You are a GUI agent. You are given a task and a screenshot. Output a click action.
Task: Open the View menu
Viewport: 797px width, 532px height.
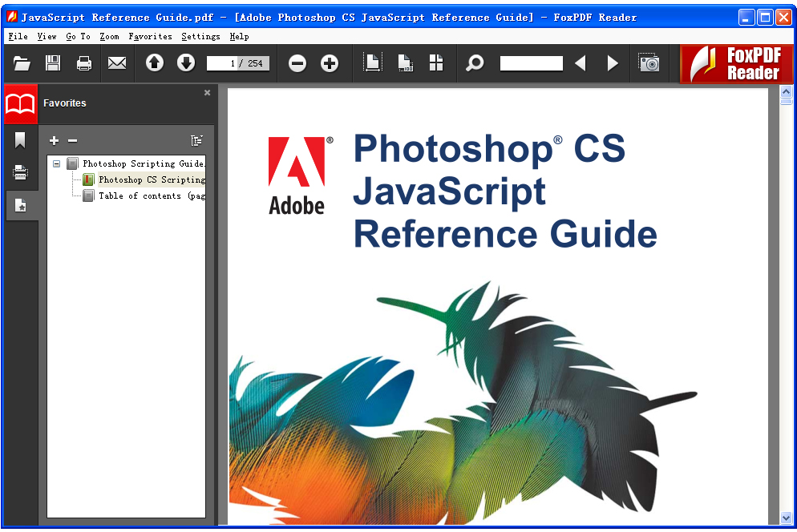47,37
